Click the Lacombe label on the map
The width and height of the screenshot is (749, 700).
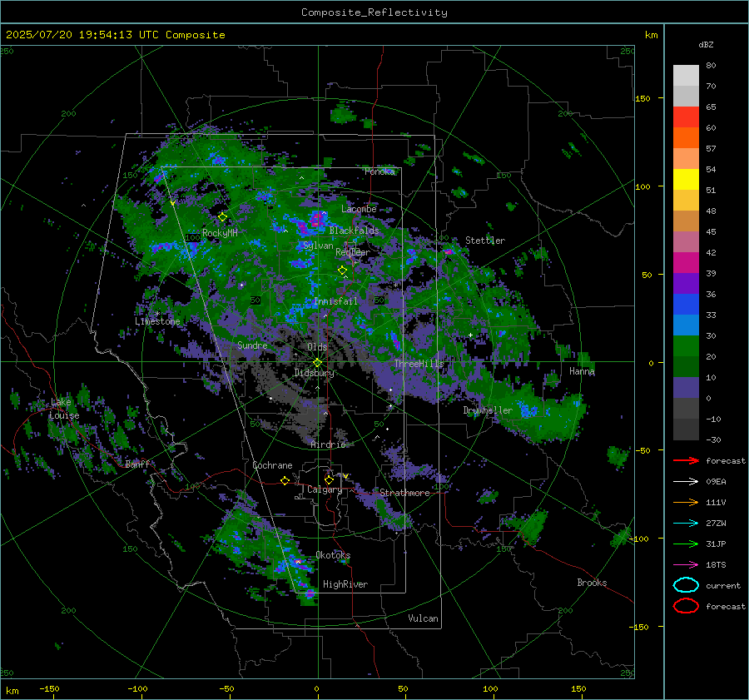(x=359, y=209)
